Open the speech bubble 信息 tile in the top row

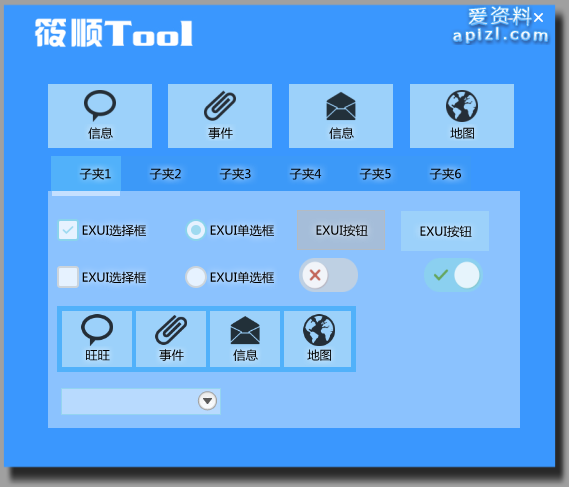[100, 116]
